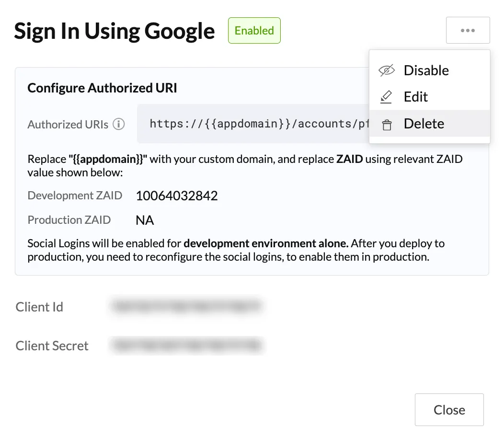The image size is (504, 438).
Task: Click the Development ZAID value 10064032842
Action: pos(177,196)
